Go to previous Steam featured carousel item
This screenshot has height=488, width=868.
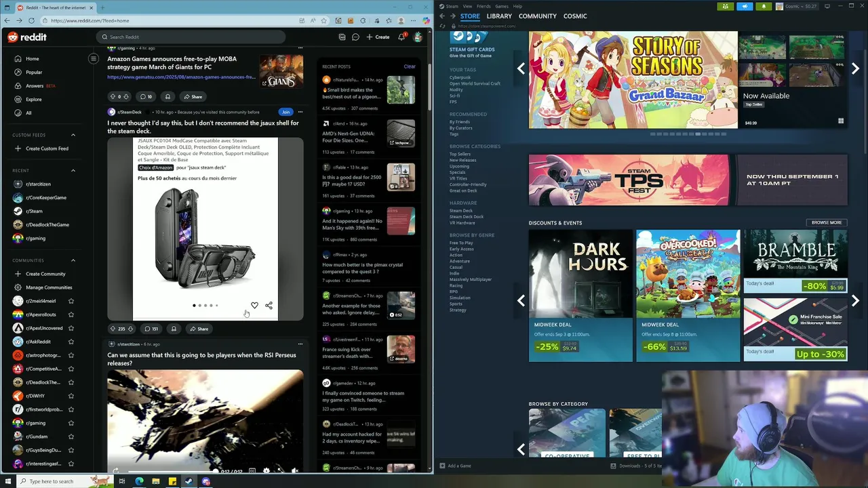(521, 68)
